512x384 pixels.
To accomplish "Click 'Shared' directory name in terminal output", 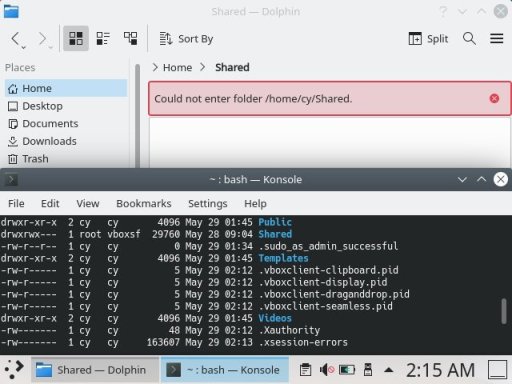I will click(x=275, y=234).
